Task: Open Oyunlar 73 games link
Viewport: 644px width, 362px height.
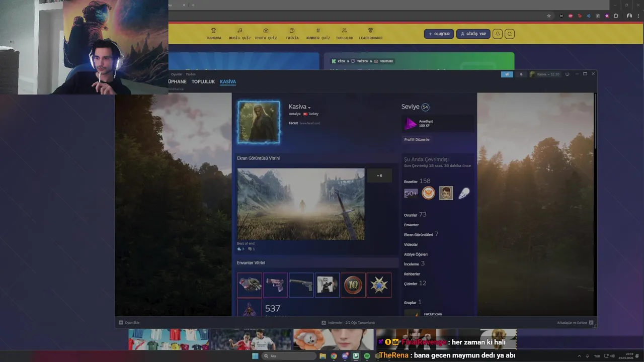Action: point(415,215)
